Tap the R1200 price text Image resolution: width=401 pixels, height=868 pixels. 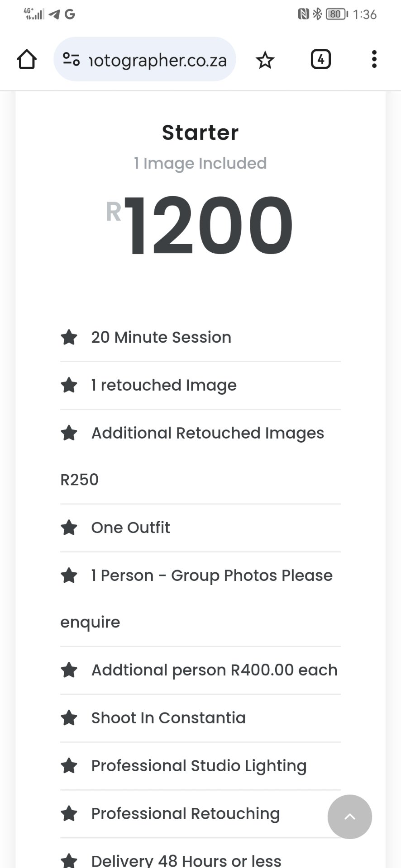(x=200, y=225)
